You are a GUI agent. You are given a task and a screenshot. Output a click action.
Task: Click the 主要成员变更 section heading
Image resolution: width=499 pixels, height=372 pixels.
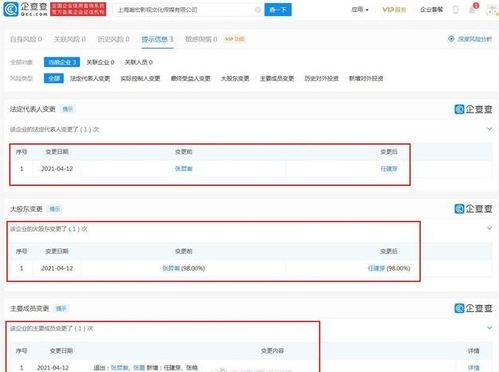(29, 308)
